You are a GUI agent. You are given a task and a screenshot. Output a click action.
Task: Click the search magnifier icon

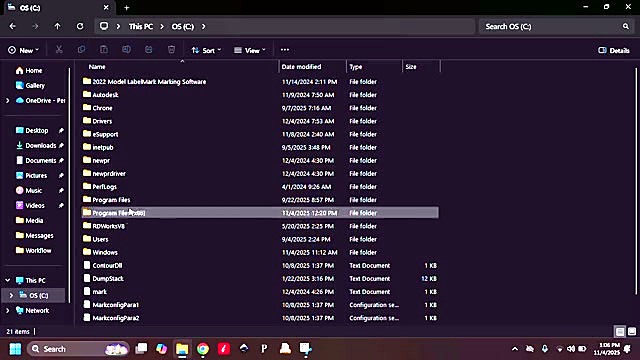pyautogui.click(x=626, y=26)
